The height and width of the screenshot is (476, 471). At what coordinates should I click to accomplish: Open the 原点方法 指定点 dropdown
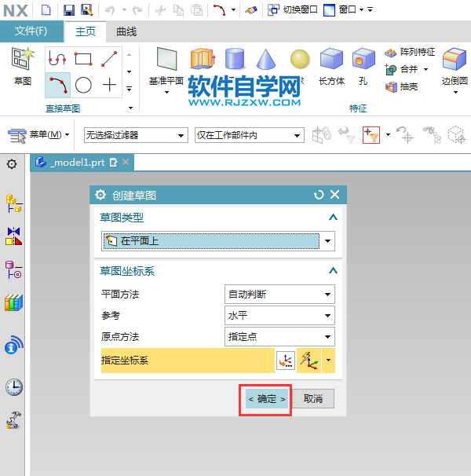279,337
